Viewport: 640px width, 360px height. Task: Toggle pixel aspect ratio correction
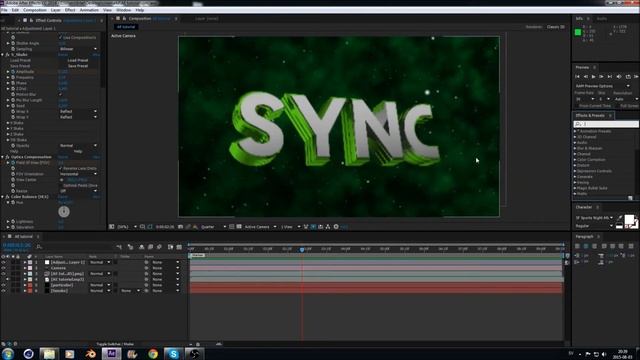pos(306,227)
